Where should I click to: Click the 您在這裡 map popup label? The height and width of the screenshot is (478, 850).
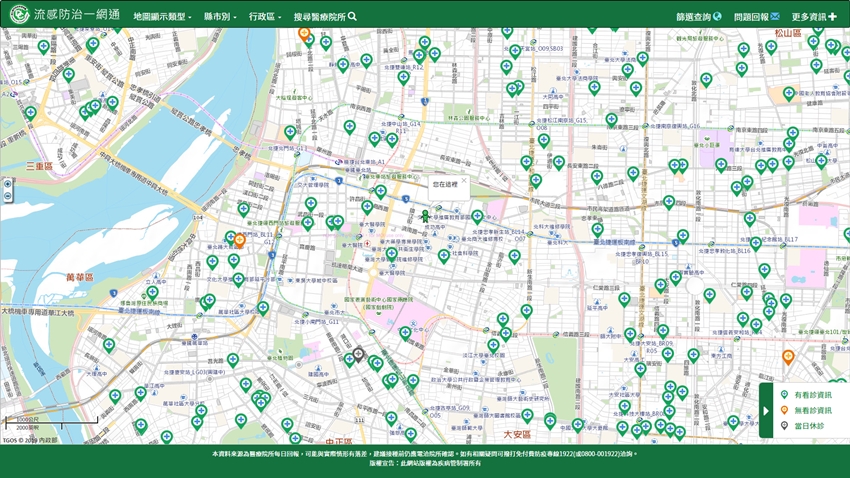(x=445, y=184)
